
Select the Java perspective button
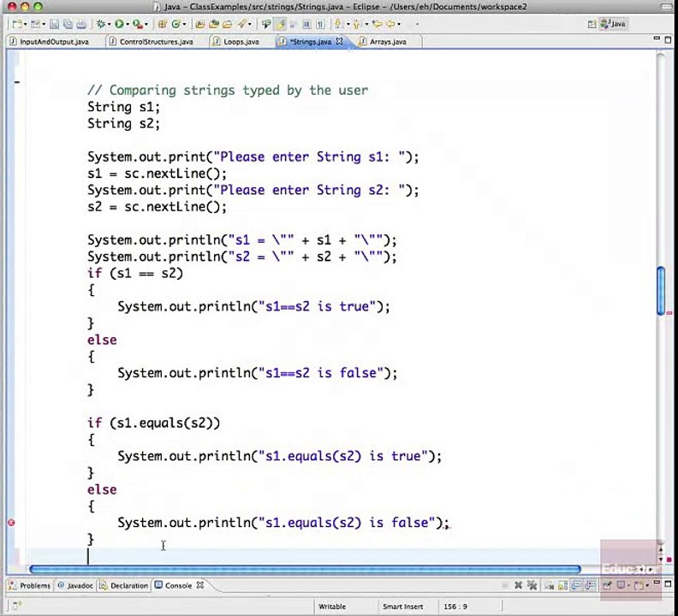pos(613,24)
